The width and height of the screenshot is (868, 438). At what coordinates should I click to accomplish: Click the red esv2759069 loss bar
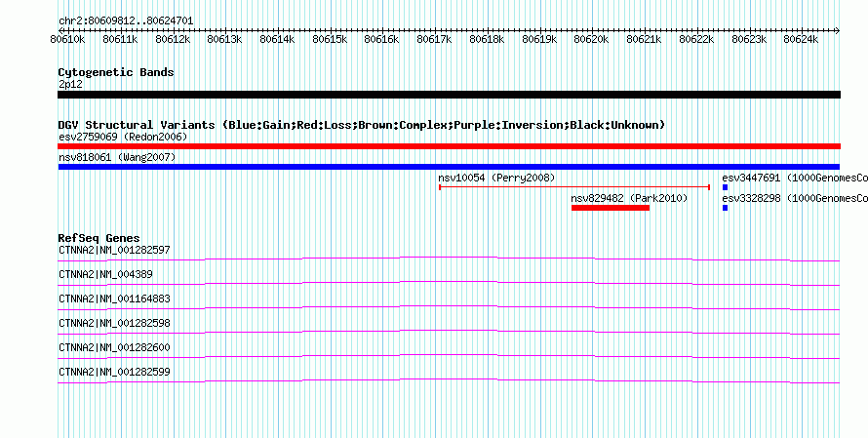449,146
